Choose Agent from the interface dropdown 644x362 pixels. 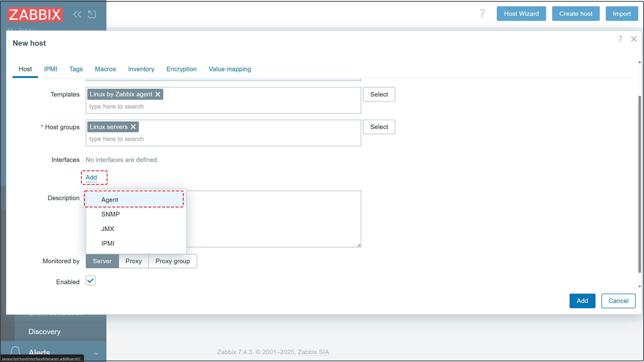tap(110, 200)
